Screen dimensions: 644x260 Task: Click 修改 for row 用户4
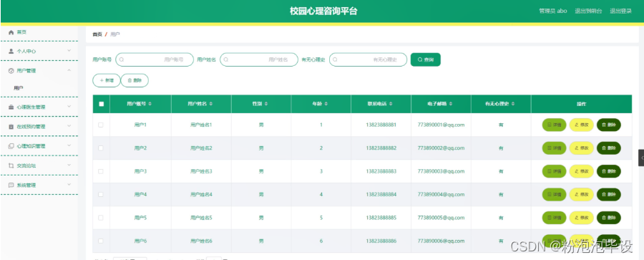[x=581, y=194]
